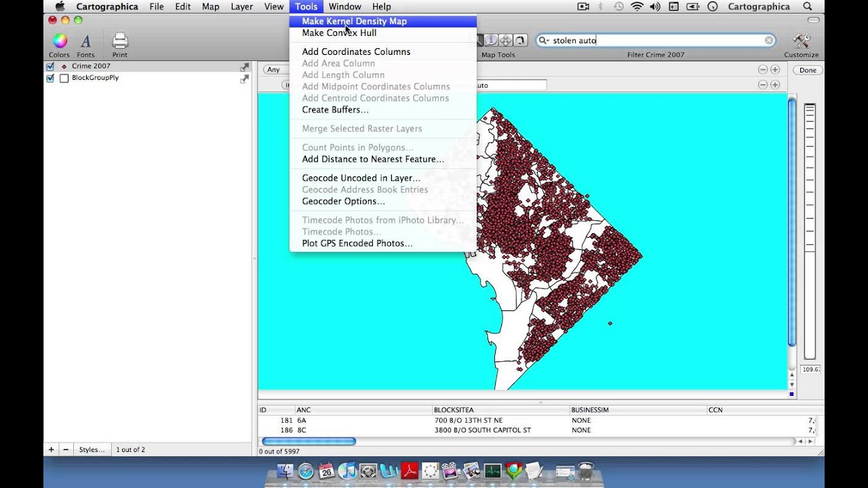Choose Geocoder Options...
The width and height of the screenshot is (868, 488).
[383, 201]
